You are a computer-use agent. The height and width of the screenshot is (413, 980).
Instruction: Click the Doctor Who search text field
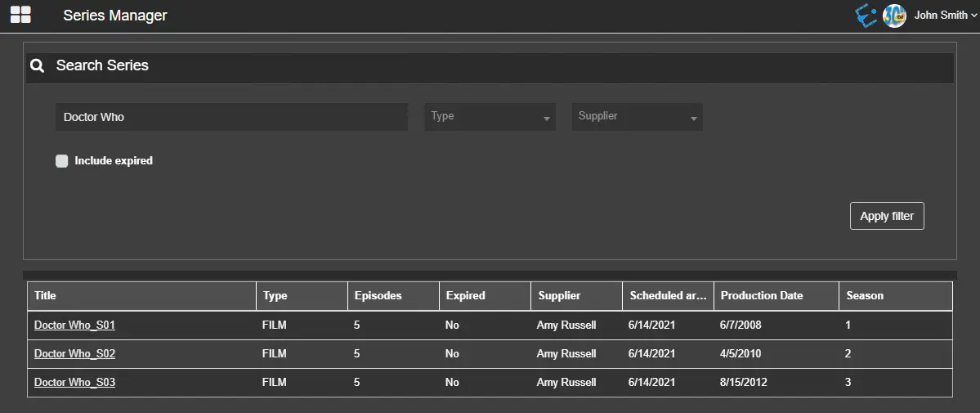231,117
